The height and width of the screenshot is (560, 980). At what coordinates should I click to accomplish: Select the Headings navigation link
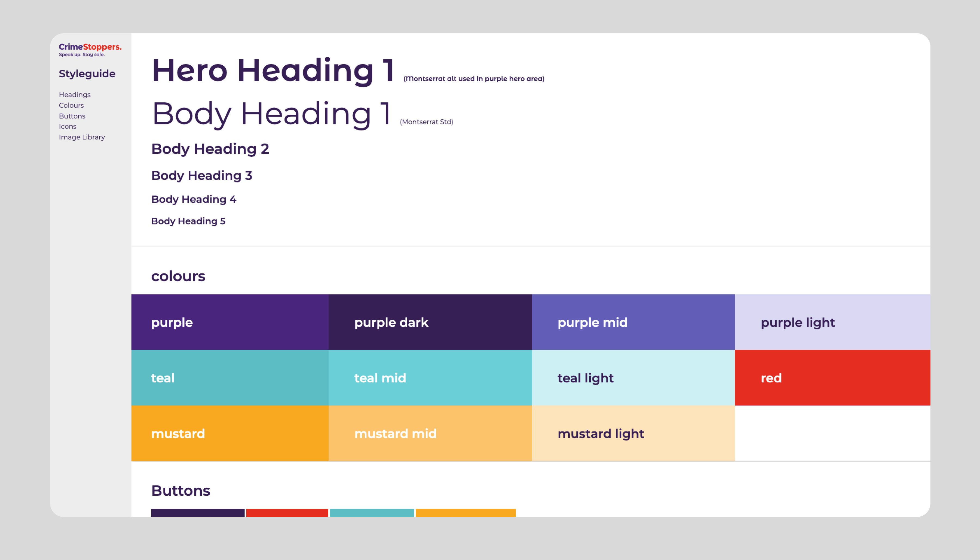(x=74, y=95)
